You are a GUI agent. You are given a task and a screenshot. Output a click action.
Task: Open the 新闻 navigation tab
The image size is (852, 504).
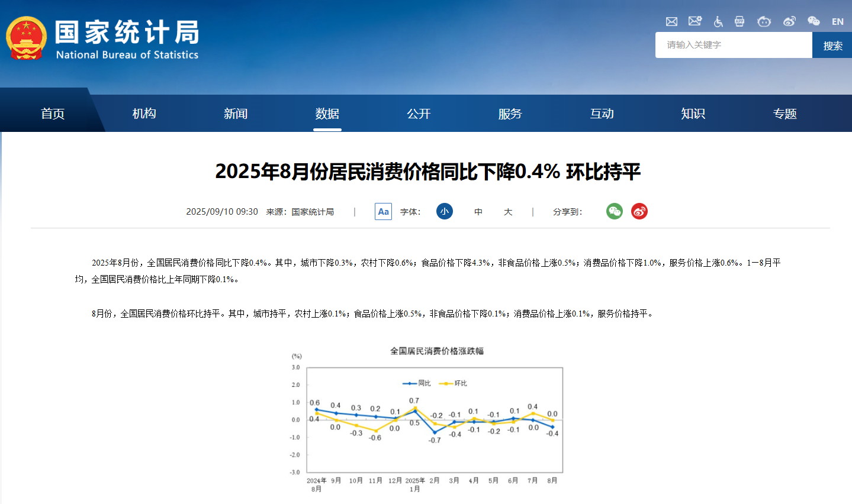pos(236,114)
